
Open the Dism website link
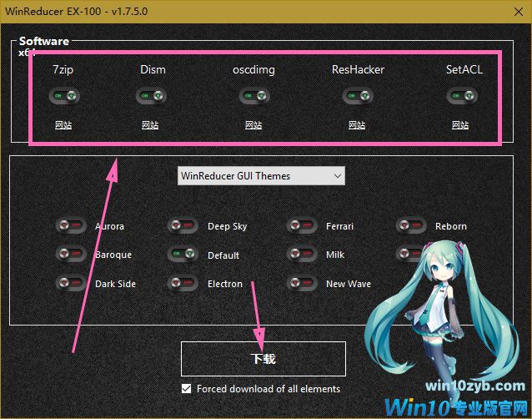[x=151, y=125]
